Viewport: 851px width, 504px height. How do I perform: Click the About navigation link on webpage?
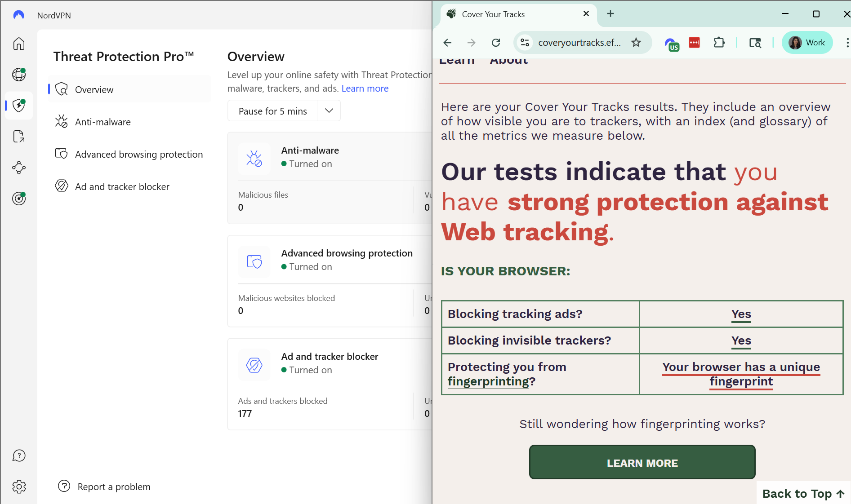[508, 61]
